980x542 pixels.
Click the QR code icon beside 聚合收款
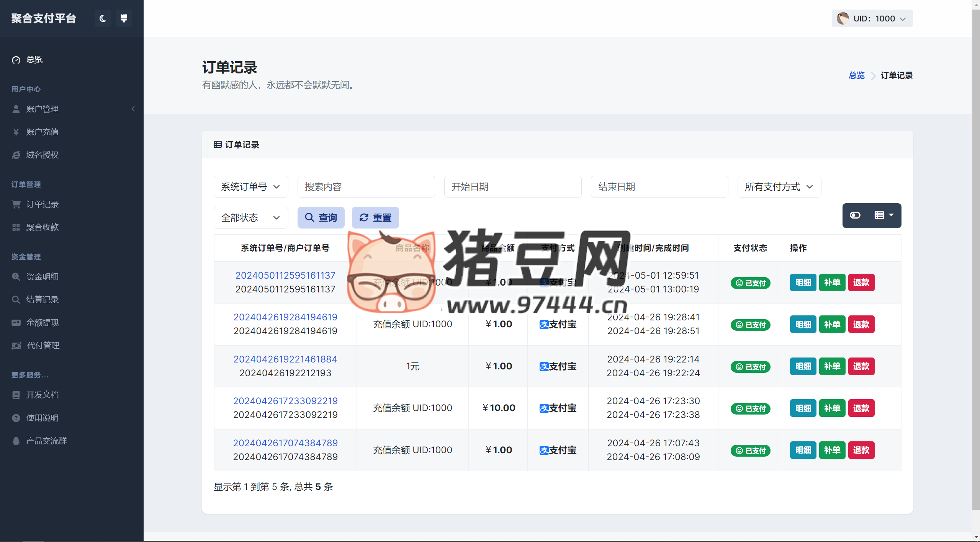click(x=16, y=227)
